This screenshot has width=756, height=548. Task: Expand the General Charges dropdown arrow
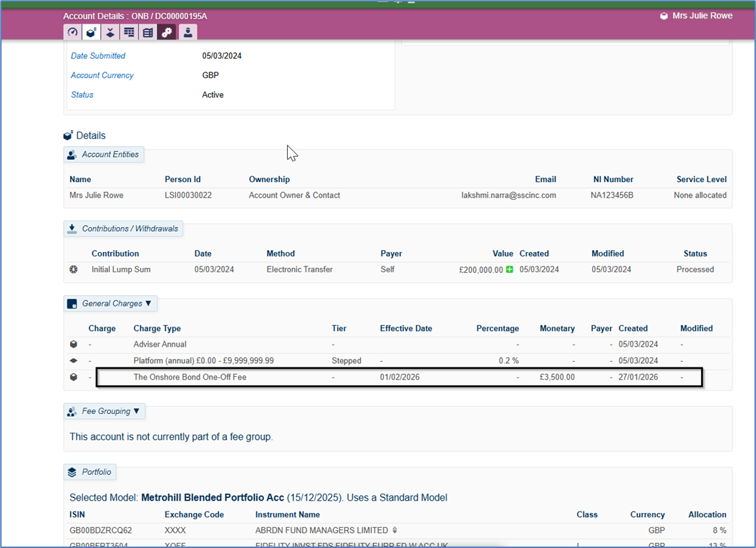[x=148, y=304]
